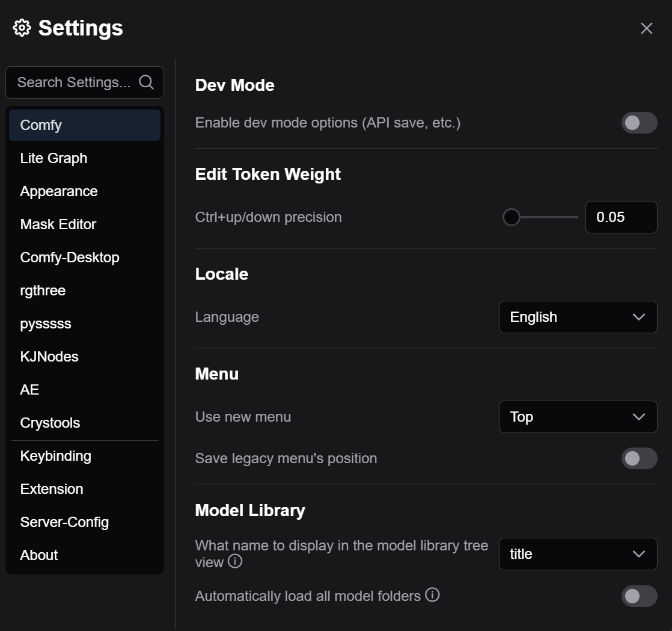Open the model library name dropdown
Image resolution: width=672 pixels, height=631 pixels.
pos(578,554)
